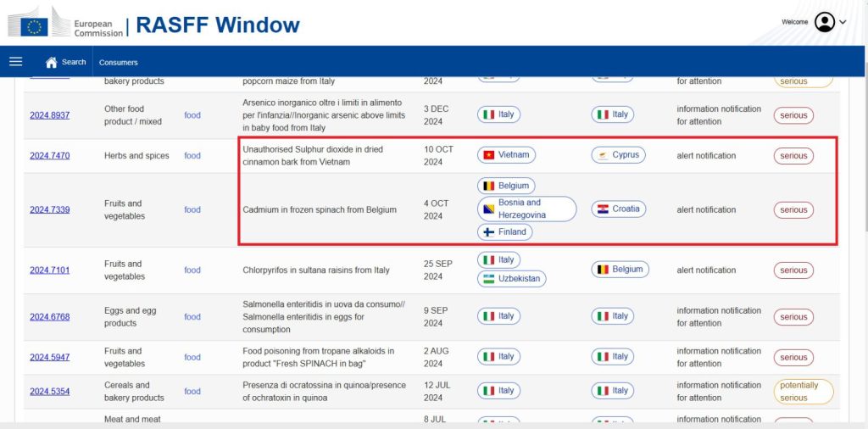This screenshot has width=868, height=429.
Task: Open notification 2024.7339 link
Action: click(49, 210)
